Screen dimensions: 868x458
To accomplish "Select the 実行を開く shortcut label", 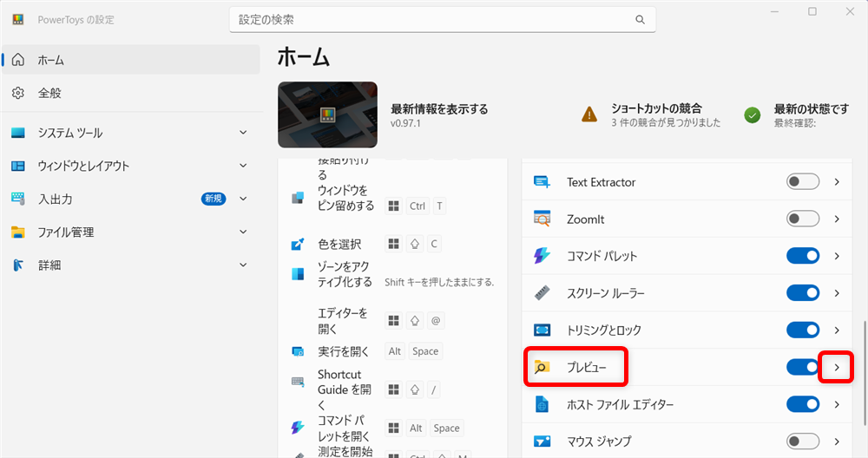I will coord(343,351).
